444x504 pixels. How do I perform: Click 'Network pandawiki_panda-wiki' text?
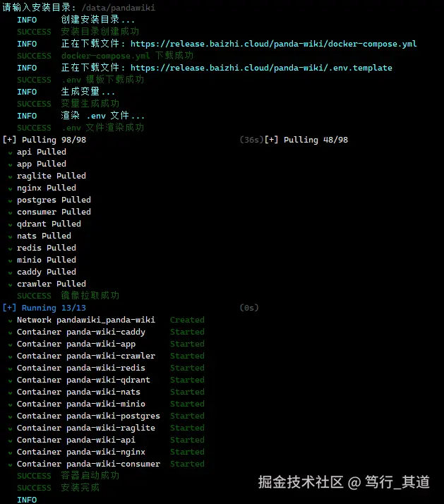[x=86, y=320]
